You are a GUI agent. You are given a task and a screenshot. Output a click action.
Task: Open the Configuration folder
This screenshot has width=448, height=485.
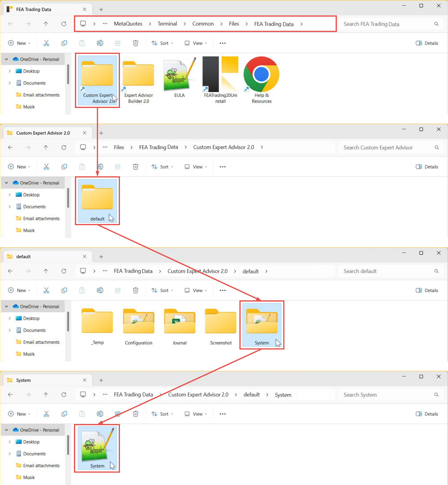click(x=138, y=326)
